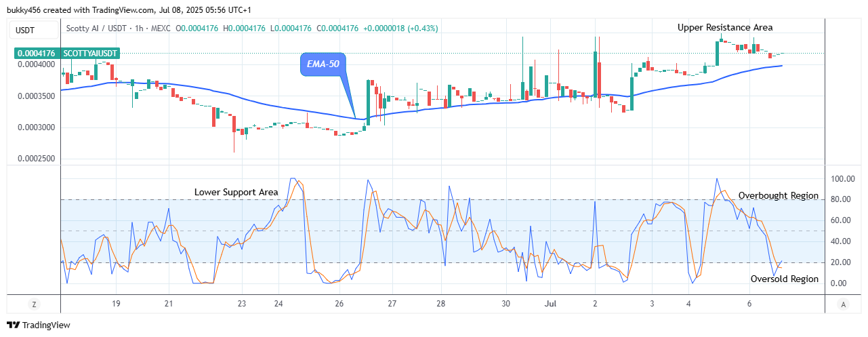The width and height of the screenshot is (868, 337).
Task: Click the Scotty AI / USDT symbol title
Action: pyautogui.click(x=96, y=28)
